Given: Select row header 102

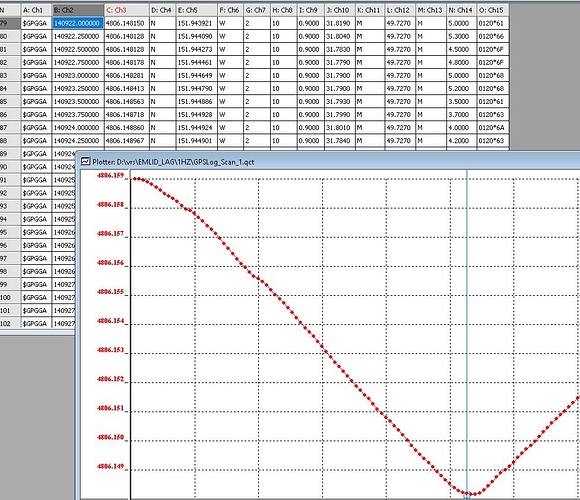Looking at the screenshot, I should click(x=10, y=324).
